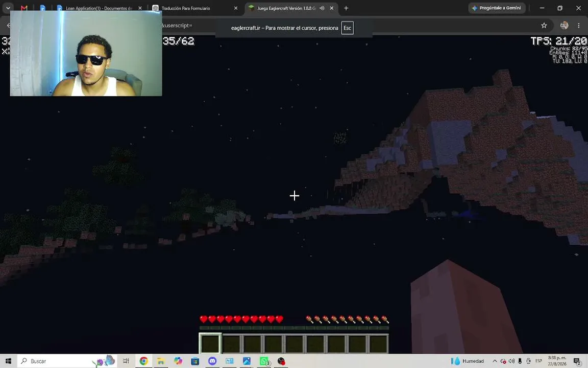Open File Explorer from the taskbar
The width and height of the screenshot is (588, 368).
click(x=161, y=361)
